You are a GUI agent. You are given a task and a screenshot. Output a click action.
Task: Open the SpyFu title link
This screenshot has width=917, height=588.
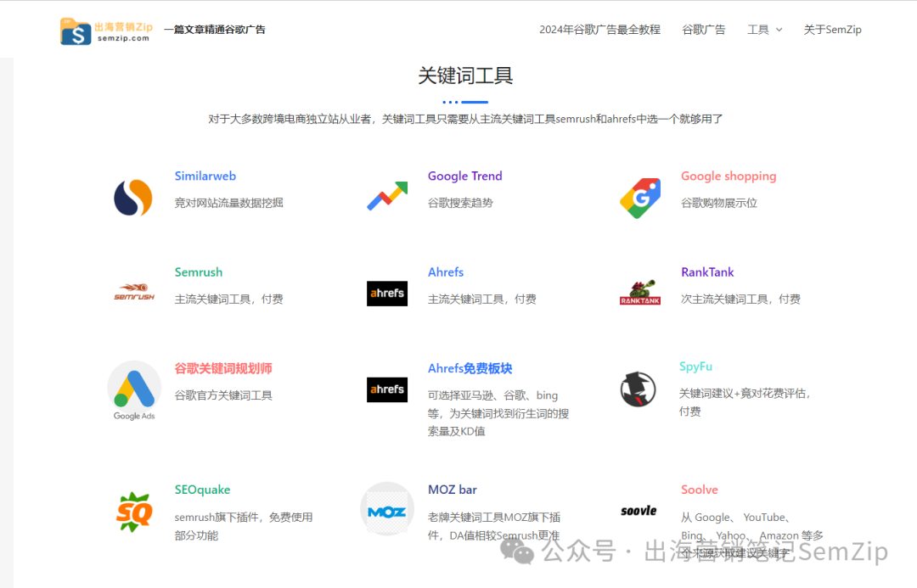[695, 367]
